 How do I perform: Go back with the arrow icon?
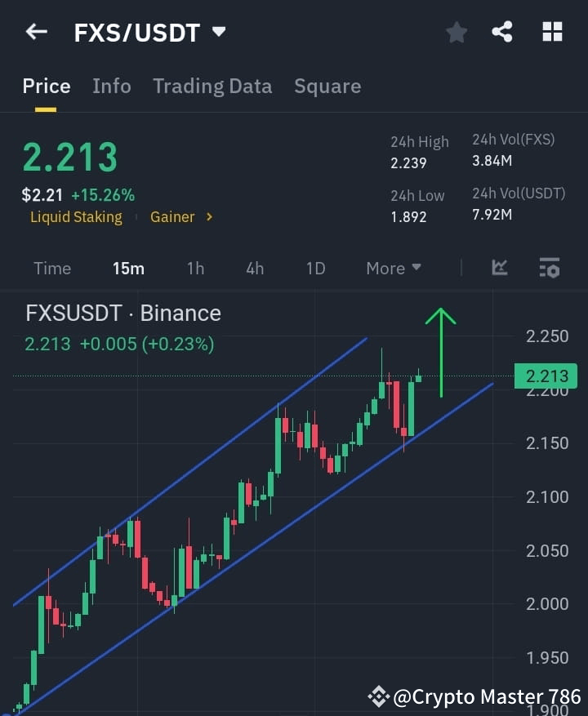coord(36,32)
